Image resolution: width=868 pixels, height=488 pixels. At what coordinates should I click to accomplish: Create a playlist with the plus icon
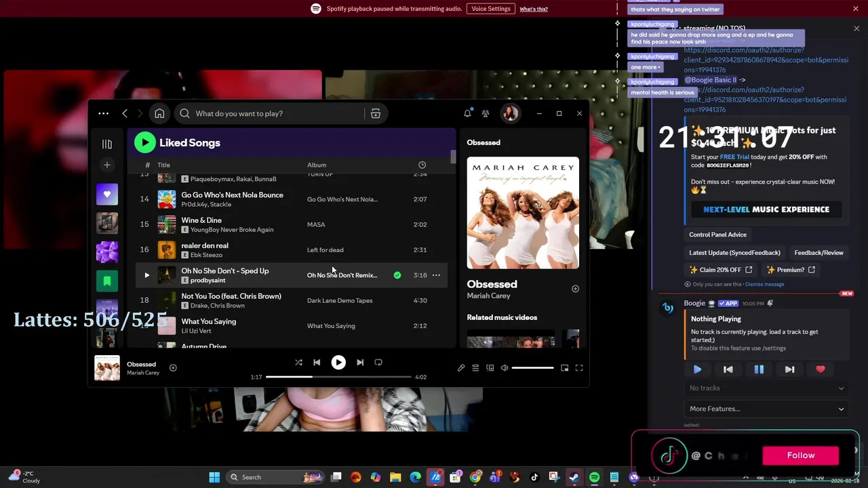(106, 165)
